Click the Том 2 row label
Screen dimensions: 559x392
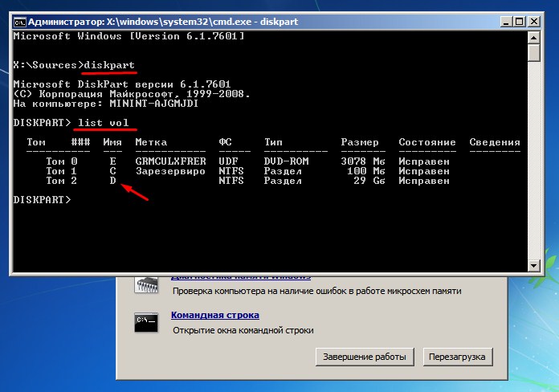(x=61, y=181)
